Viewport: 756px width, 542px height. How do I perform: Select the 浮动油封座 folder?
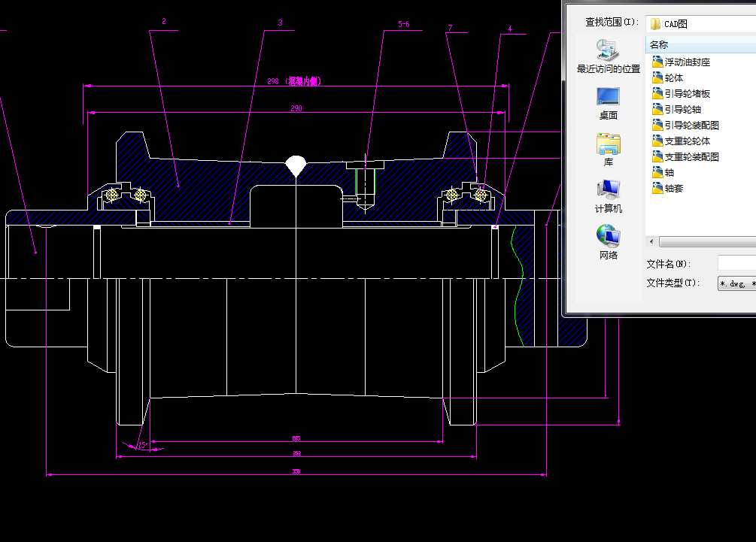[x=682, y=62]
